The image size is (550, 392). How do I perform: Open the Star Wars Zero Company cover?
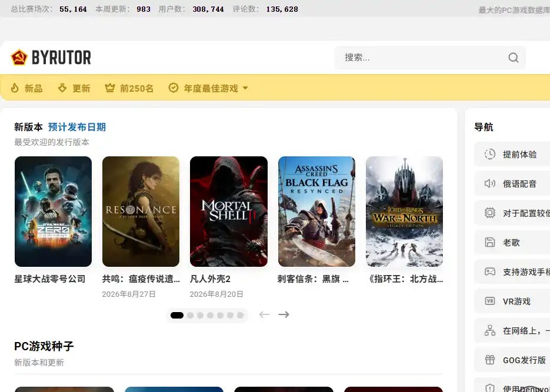54,211
